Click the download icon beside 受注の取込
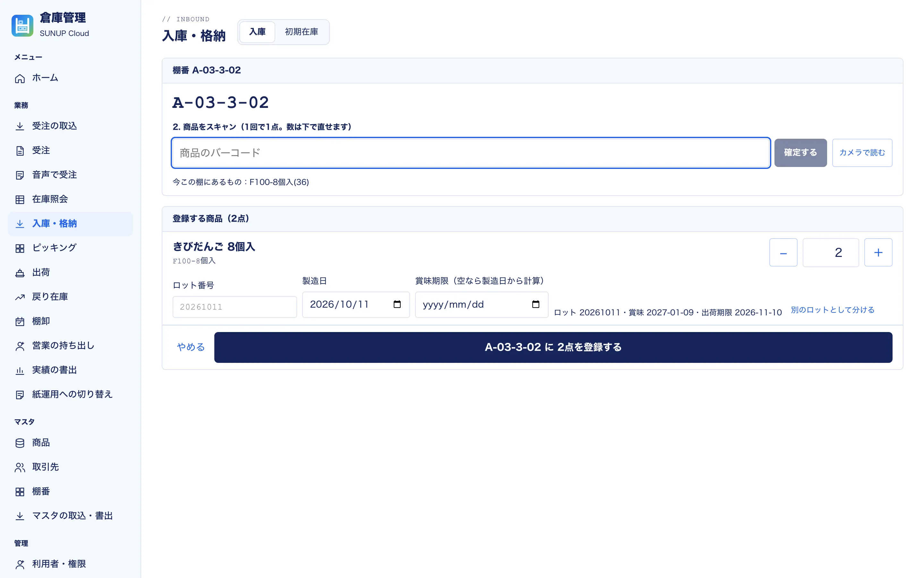The height and width of the screenshot is (578, 924). pyautogui.click(x=20, y=126)
